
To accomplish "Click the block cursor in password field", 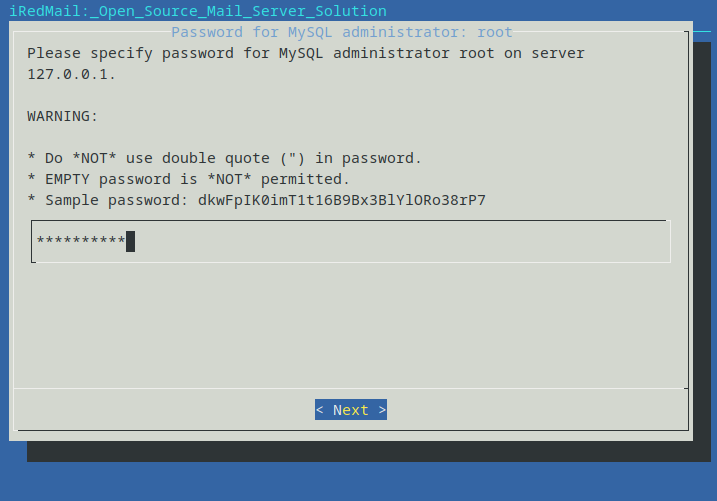I will 130,241.
